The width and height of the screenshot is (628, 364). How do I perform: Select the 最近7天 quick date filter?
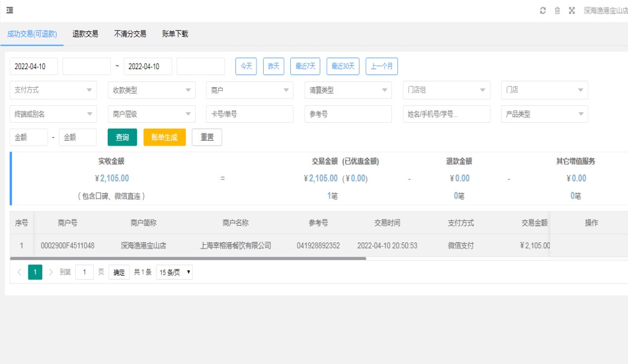point(305,66)
